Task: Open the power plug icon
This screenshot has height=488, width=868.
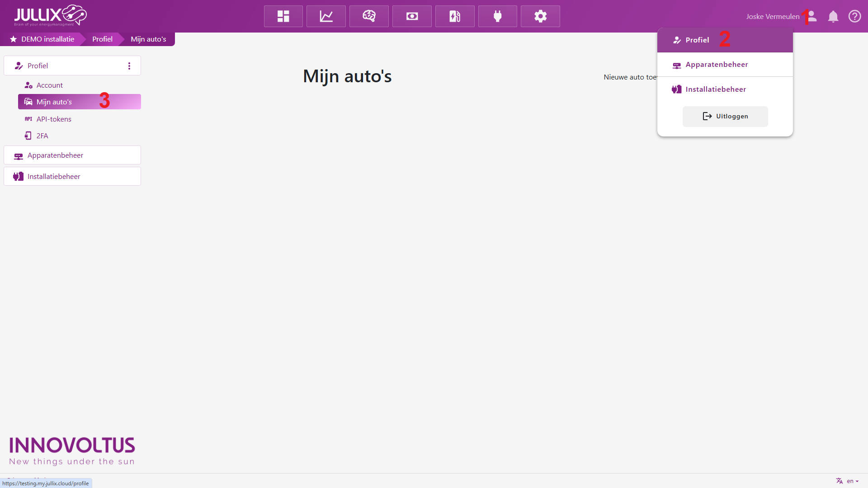Action: (498, 16)
